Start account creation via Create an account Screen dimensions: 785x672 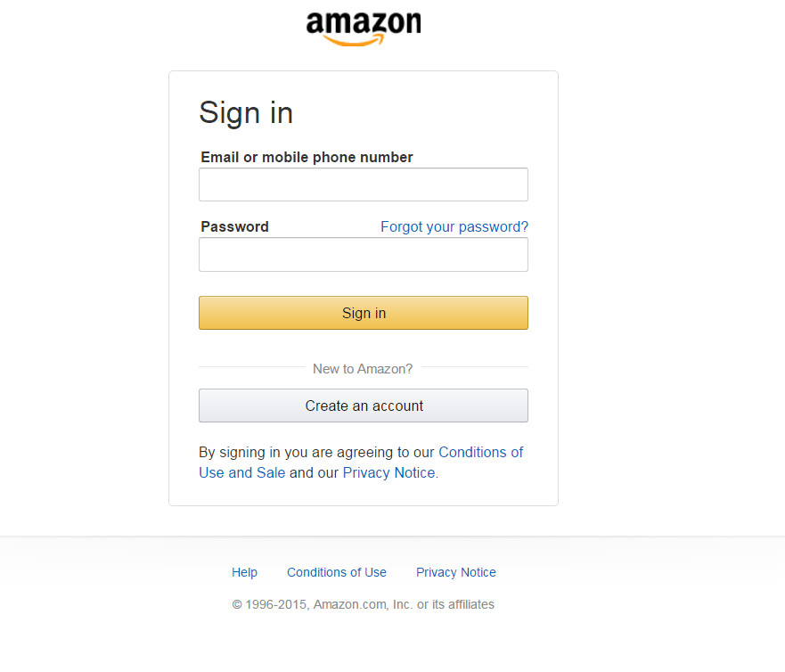363,406
